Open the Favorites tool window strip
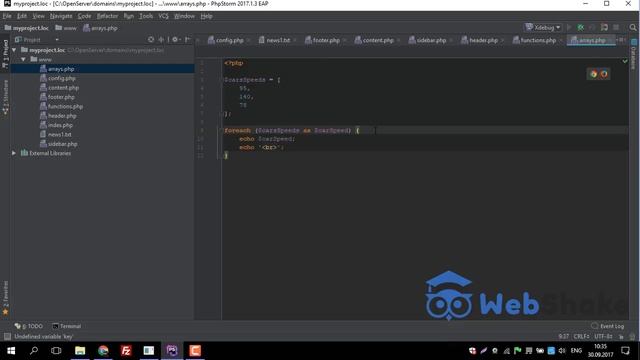 click(5, 298)
